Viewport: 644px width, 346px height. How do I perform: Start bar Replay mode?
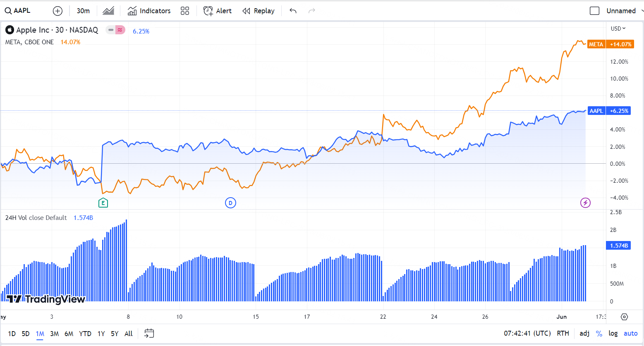point(259,11)
